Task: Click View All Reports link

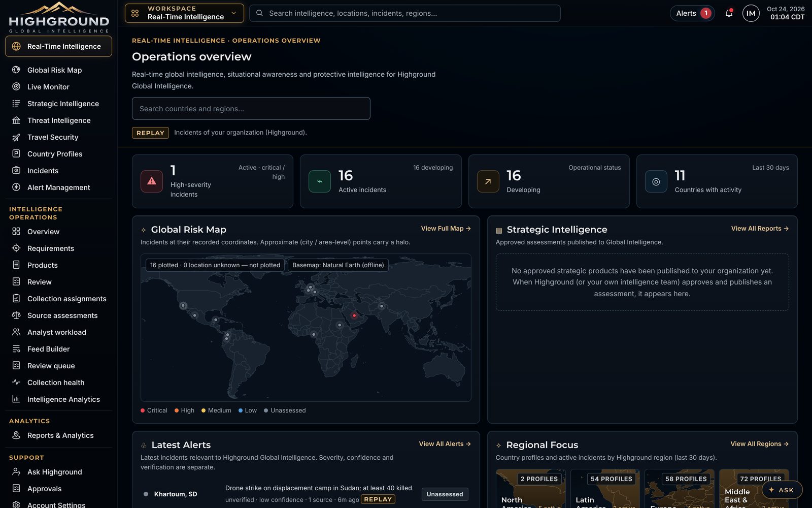Action: coord(760,229)
